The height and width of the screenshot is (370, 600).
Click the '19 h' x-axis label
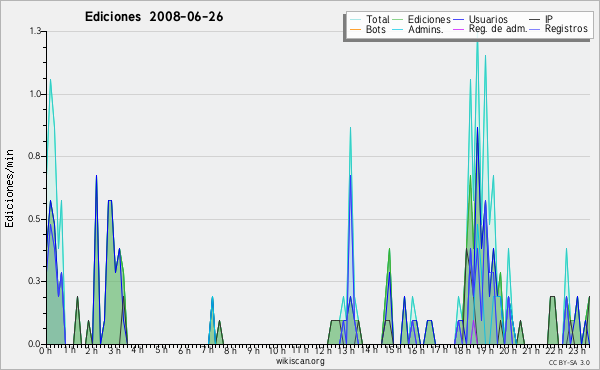point(485,350)
